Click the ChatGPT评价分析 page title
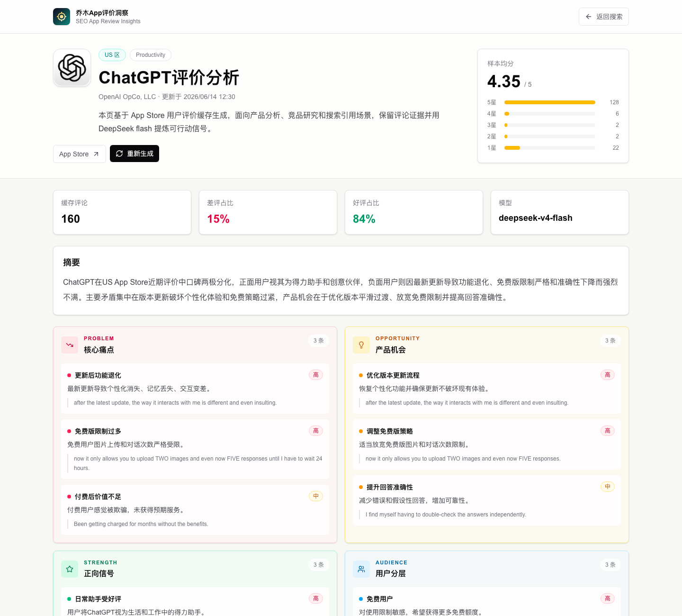The width and height of the screenshot is (682, 616). pyautogui.click(x=169, y=77)
